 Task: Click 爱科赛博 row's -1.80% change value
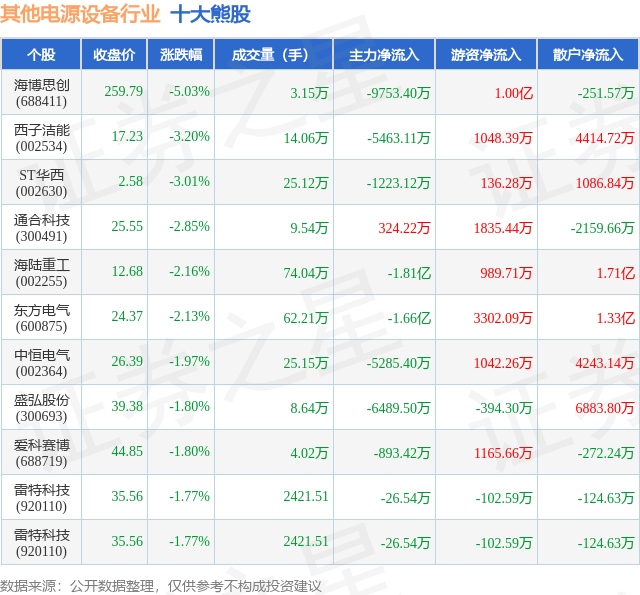coord(189,451)
